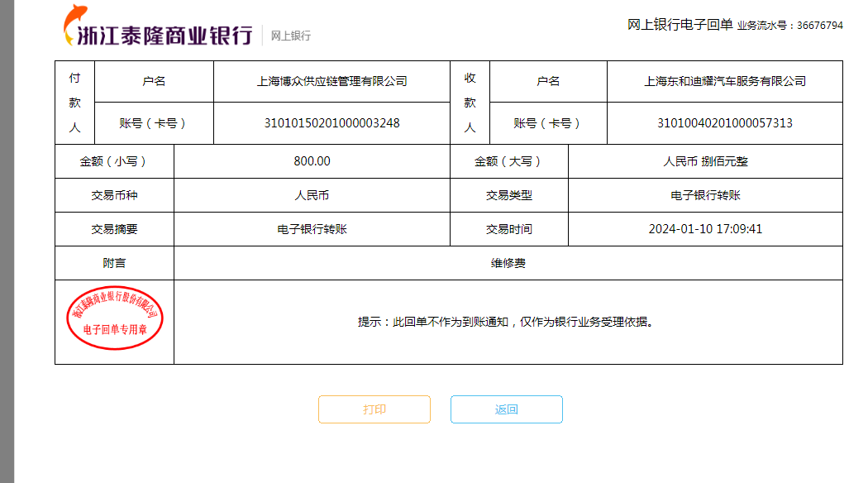Click the 交易币种 value 人民币
Viewport: 868px width, 483px height.
[312, 196]
